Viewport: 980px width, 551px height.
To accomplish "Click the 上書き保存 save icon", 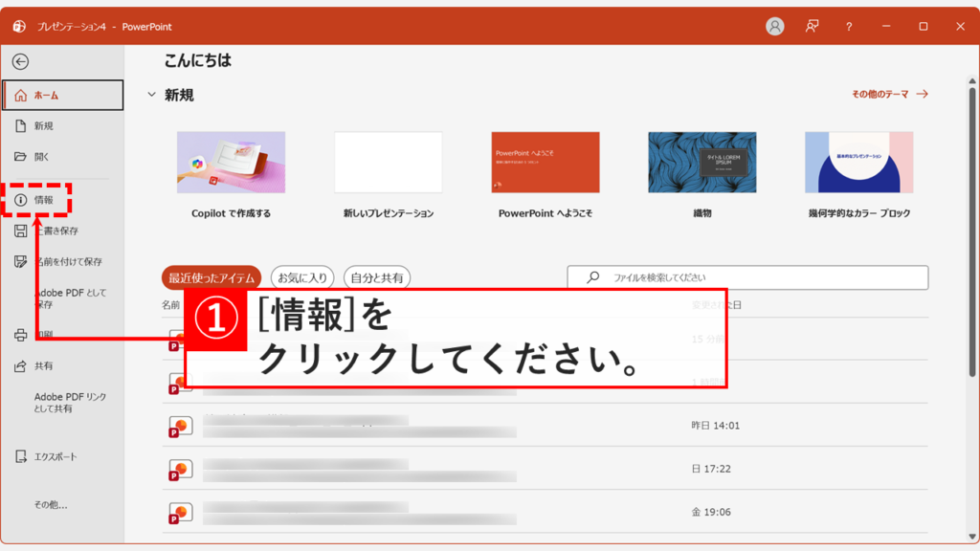I will [21, 231].
